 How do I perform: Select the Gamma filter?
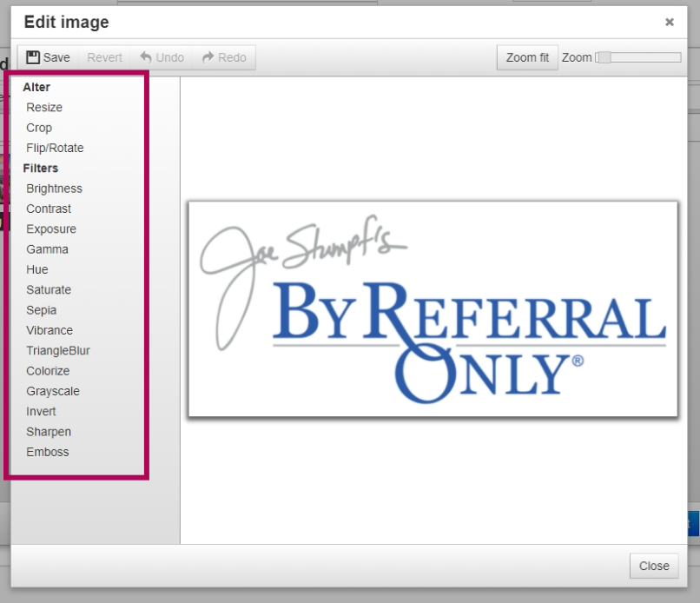(47, 249)
